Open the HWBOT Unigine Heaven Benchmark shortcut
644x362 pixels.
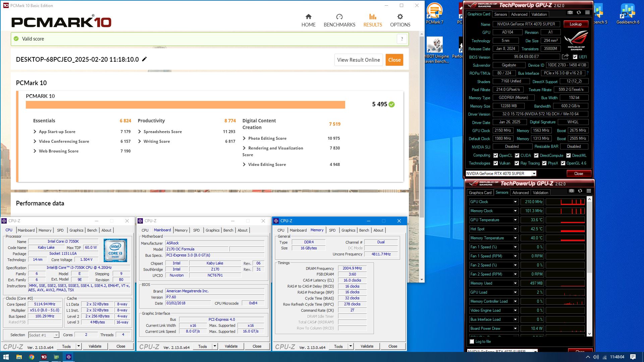[436, 50]
